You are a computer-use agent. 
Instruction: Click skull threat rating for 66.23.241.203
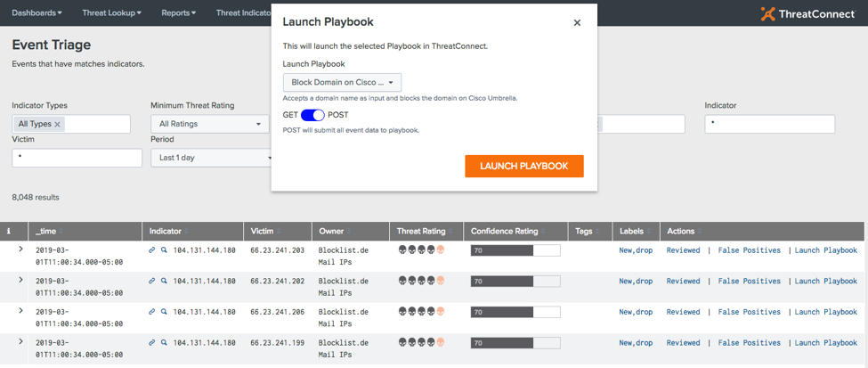(421, 250)
